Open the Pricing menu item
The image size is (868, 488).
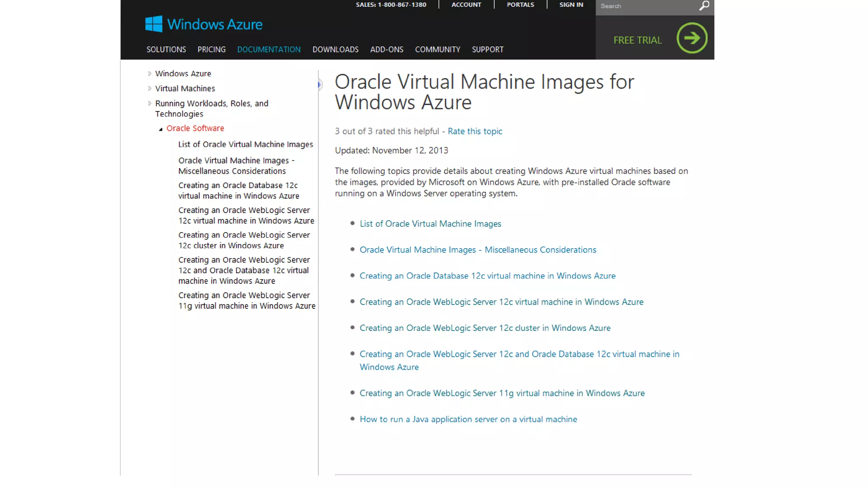click(x=211, y=50)
